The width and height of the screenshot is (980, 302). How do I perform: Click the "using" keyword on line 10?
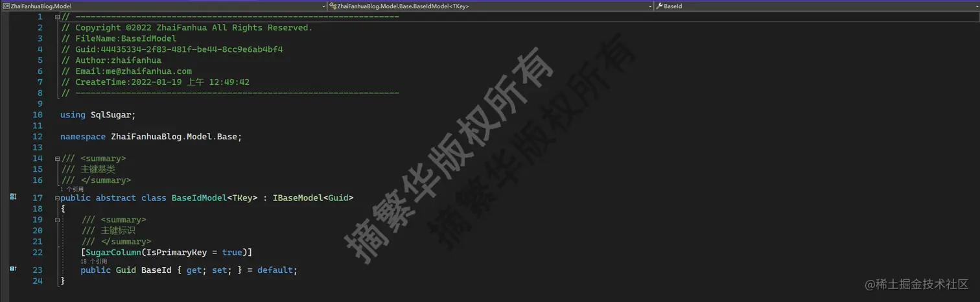click(x=73, y=115)
